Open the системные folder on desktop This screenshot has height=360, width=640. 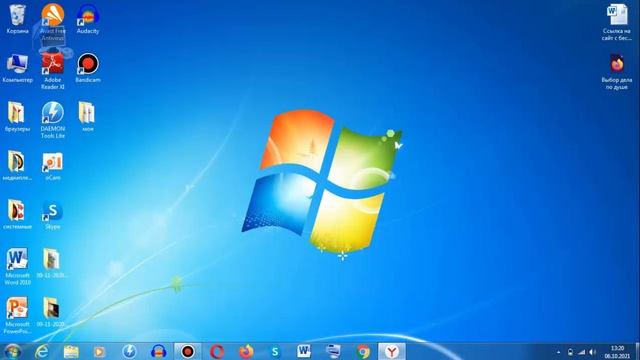(17, 215)
